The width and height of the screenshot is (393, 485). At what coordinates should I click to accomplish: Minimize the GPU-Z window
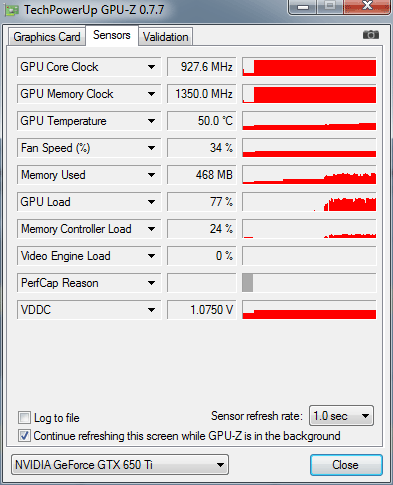click(302, 7)
